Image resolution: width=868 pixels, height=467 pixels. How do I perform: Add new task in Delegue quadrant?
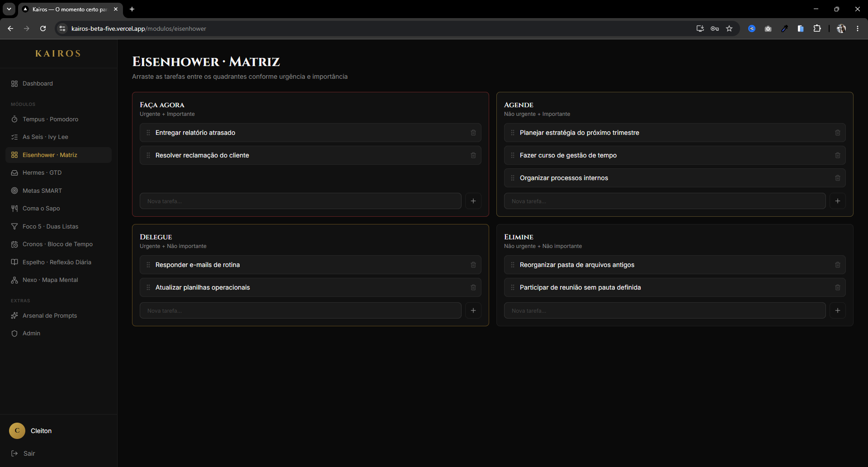pos(473,310)
